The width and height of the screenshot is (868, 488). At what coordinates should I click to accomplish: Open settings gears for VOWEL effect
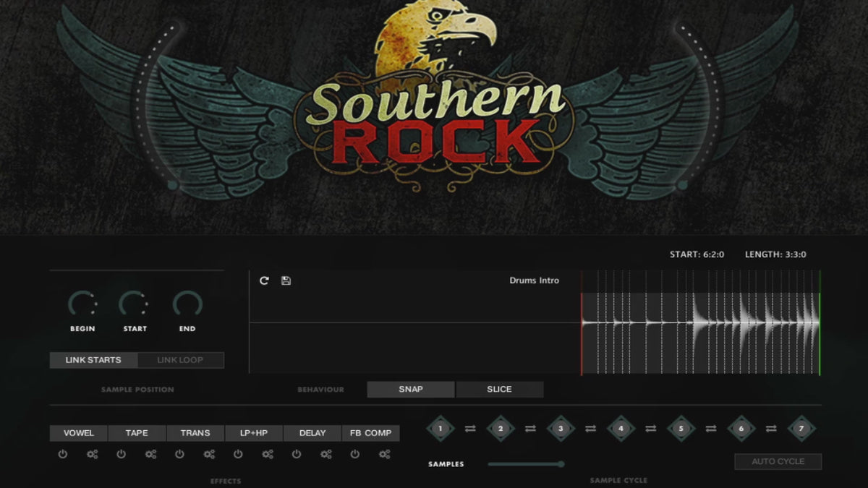click(92, 455)
